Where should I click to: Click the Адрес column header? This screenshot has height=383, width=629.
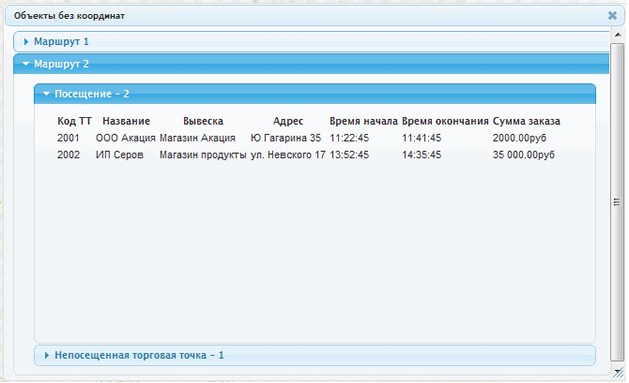(288, 121)
